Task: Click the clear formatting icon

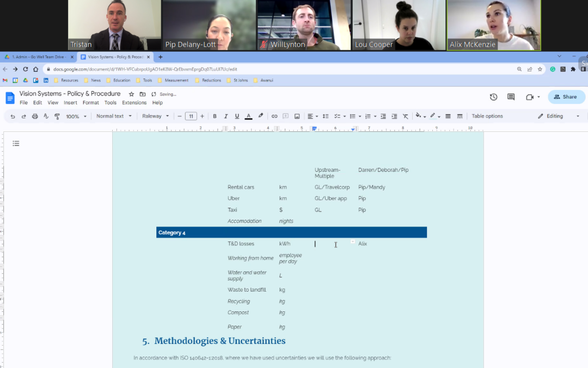Action: (405, 116)
